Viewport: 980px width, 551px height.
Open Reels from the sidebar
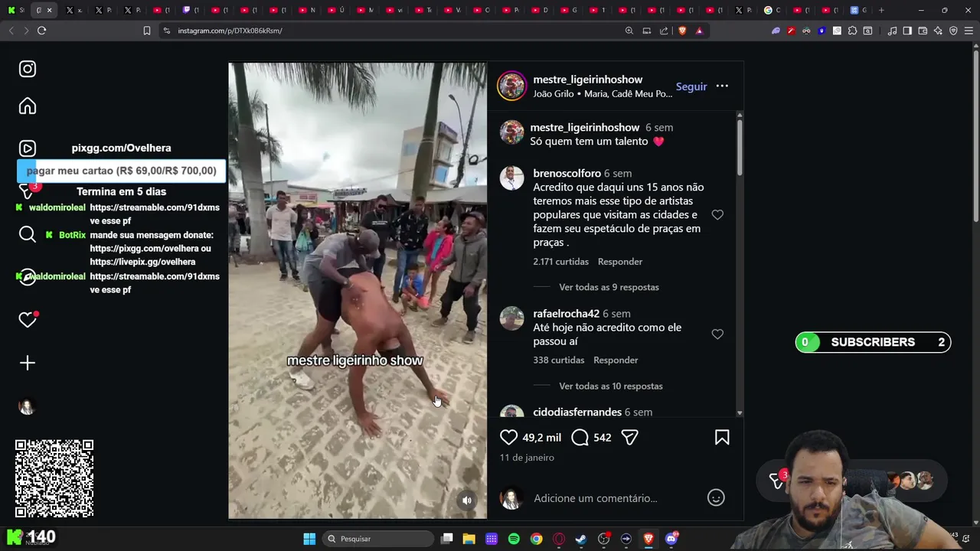tap(28, 148)
